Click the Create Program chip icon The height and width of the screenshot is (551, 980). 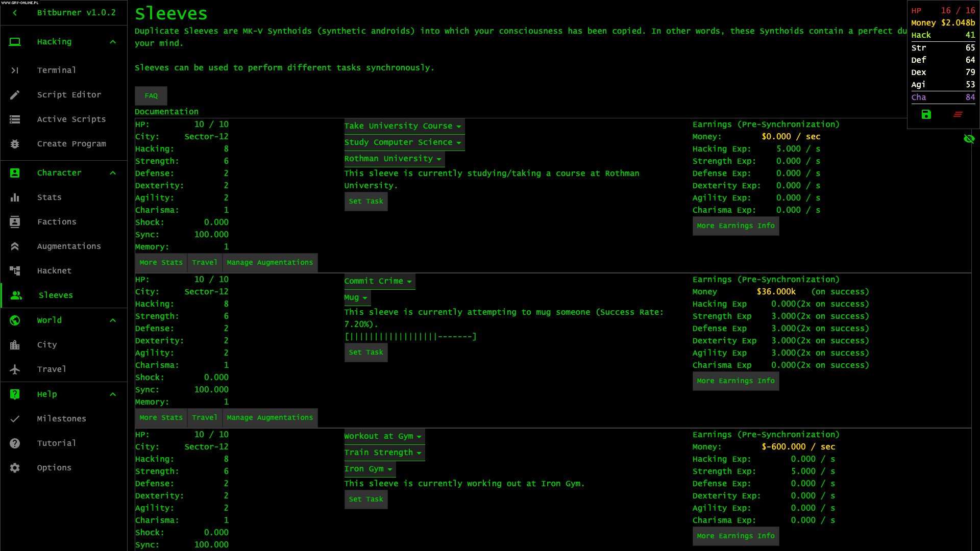(15, 143)
